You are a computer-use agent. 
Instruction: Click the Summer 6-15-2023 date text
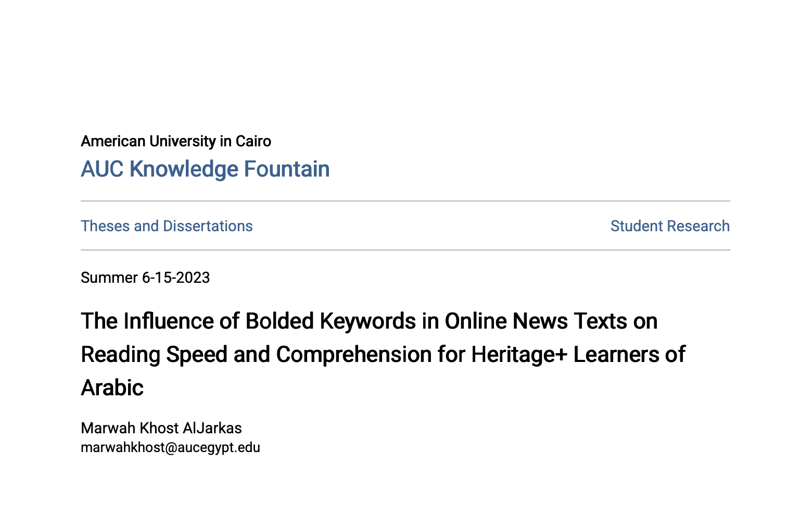tap(145, 278)
